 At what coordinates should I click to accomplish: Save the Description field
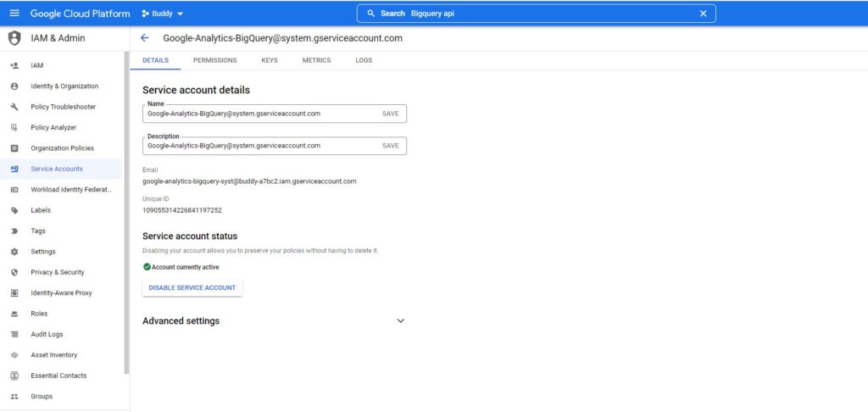(x=390, y=146)
